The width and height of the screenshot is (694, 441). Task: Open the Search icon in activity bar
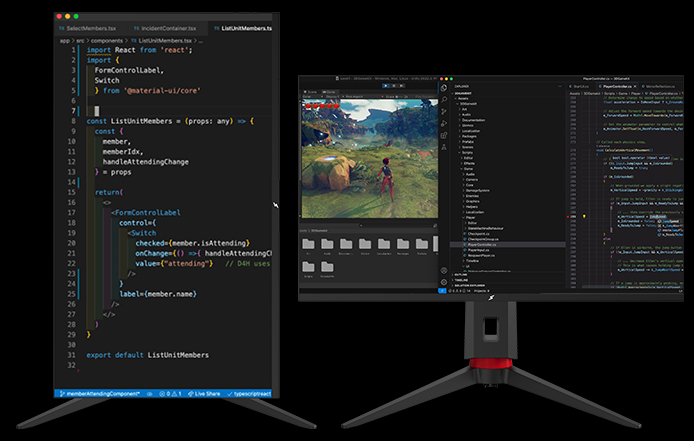click(444, 100)
